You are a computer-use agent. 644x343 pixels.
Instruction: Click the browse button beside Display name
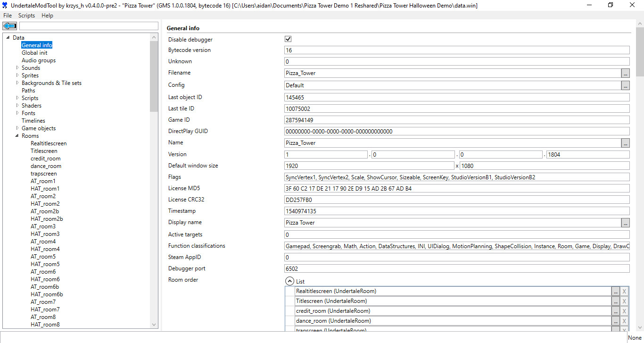[x=625, y=223]
